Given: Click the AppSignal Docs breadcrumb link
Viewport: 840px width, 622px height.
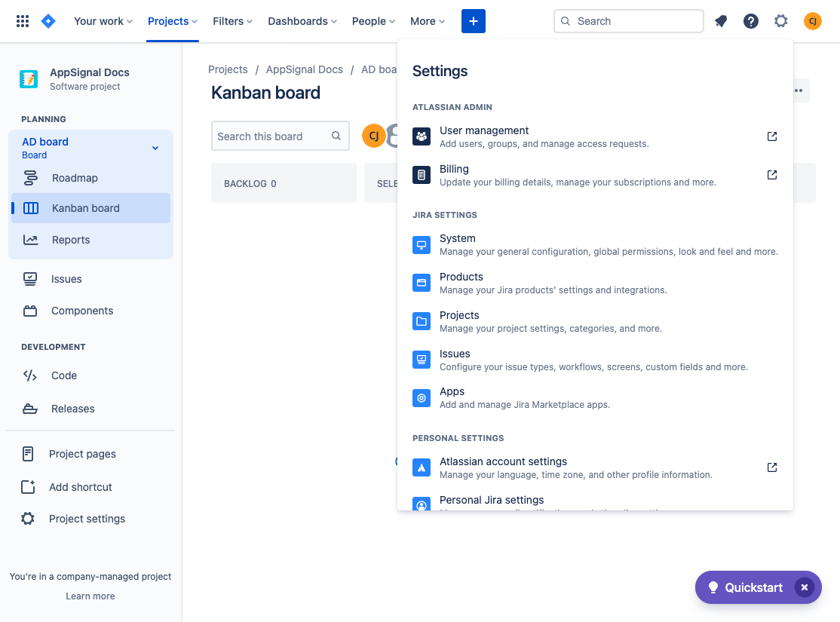Looking at the screenshot, I should (x=305, y=69).
